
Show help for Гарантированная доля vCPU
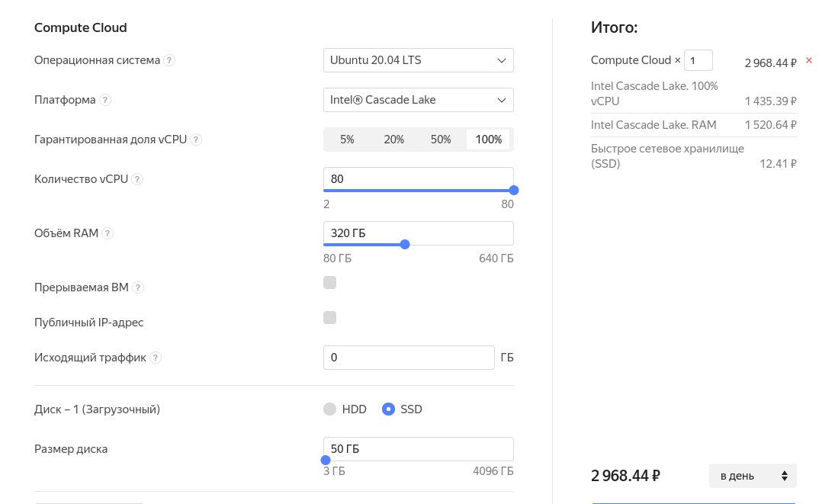click(195, 140)
